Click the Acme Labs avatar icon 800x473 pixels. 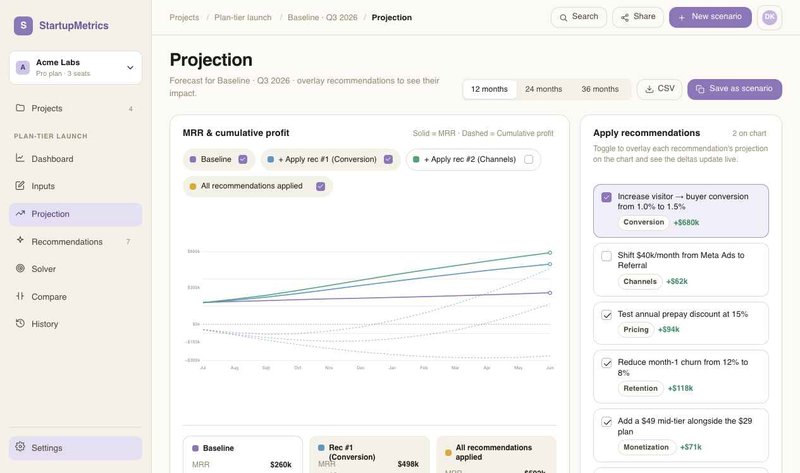point(22,67)
